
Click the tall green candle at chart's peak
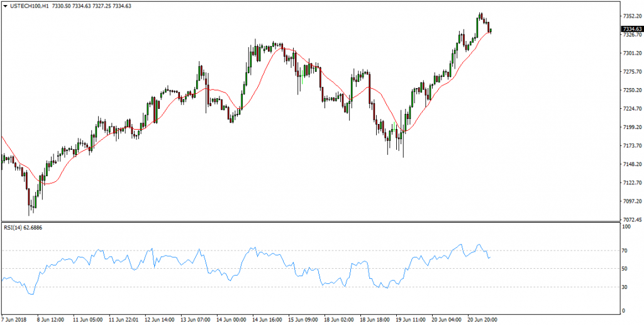(x=478, y=24)
